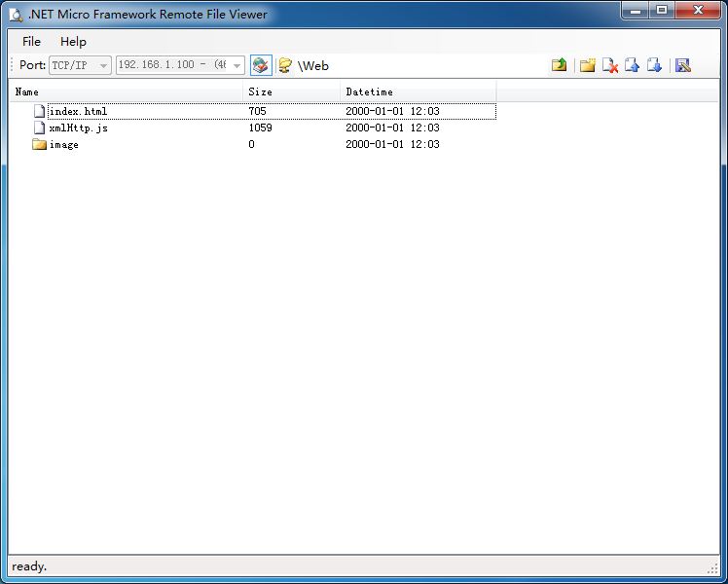728x584 pixels.
Task: Click the index.html file icon
Action: click(x=40, y=111)
